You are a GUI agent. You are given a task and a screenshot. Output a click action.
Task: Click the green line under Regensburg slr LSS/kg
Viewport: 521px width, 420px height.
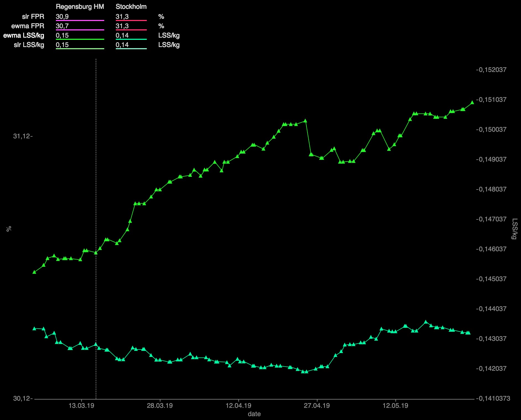[x=80, y=49]
